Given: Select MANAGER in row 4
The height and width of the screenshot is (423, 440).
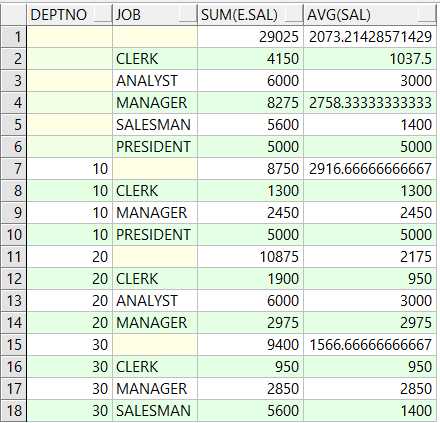Looking at the screenshot, I should coord(155,103).
